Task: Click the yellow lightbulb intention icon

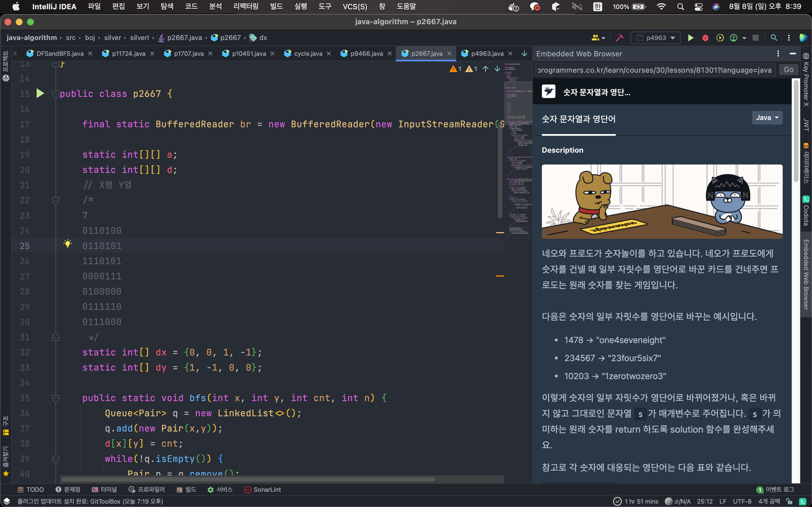Action: pyautogui.click(x=67, y=244)
